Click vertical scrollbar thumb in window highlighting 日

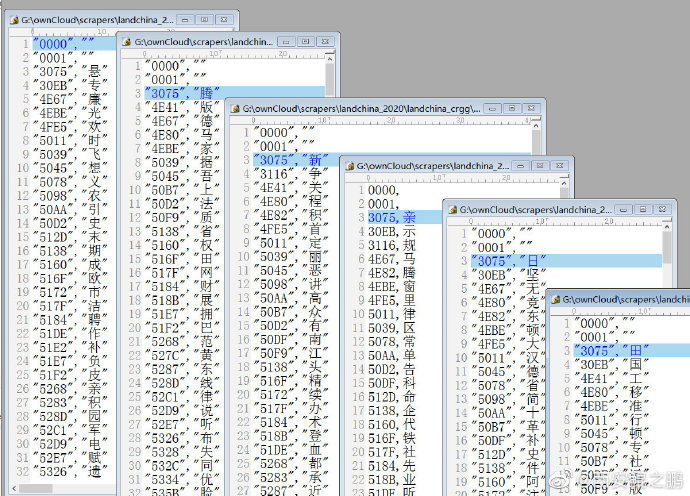pyautogui.click(x=667, y=246)
